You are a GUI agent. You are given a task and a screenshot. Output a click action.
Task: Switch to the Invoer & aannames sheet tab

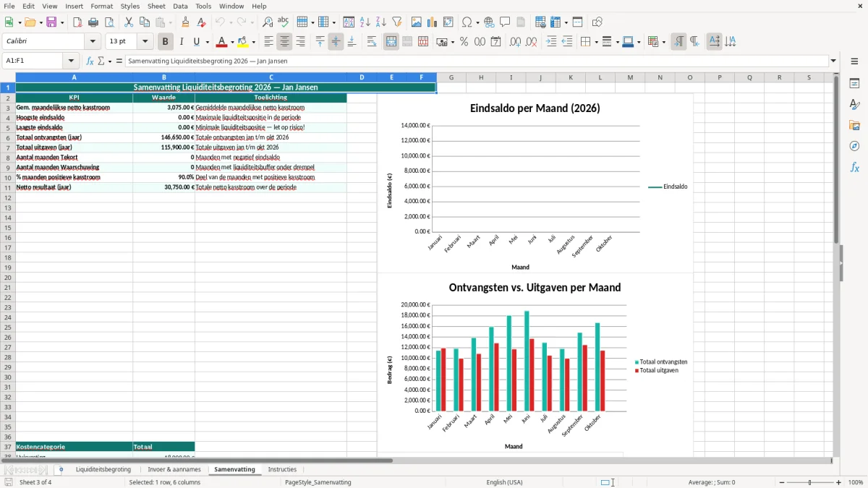pyautogui.click(x=174, y=469)
